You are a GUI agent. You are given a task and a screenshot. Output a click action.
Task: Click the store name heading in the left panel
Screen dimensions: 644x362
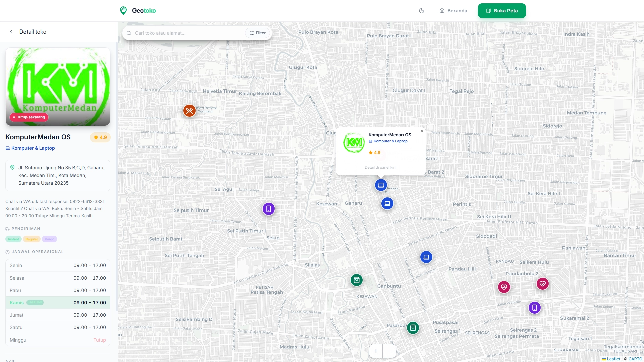pos(38,137)
